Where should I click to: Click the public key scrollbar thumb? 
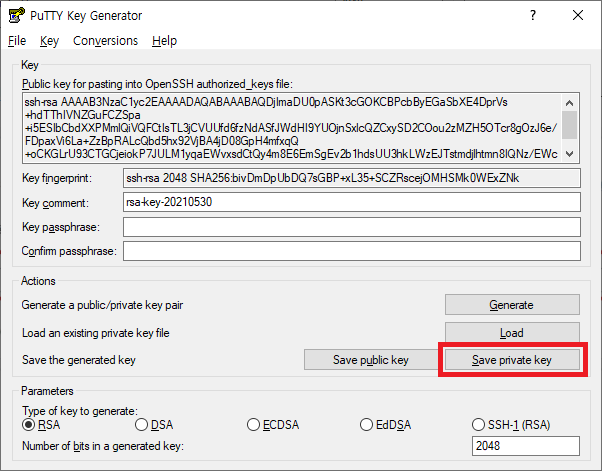pos(570,125)
